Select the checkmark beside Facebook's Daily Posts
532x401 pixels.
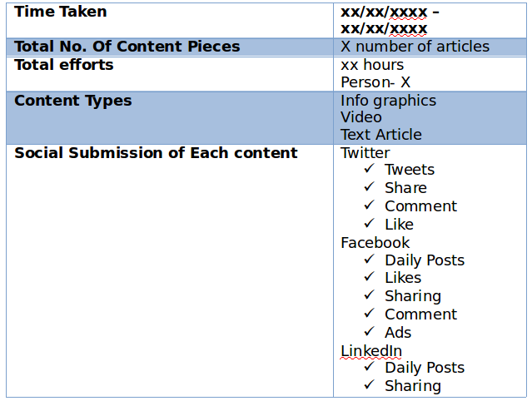point(369,260)
